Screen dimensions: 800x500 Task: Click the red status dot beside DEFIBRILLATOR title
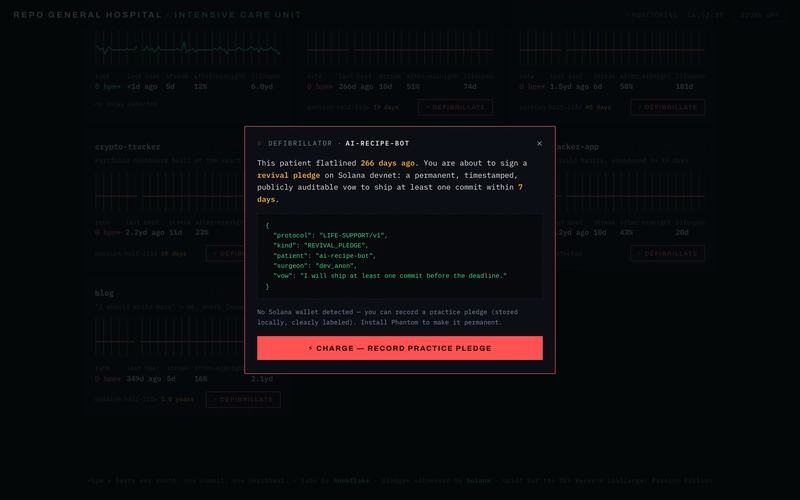pos(260,143)
